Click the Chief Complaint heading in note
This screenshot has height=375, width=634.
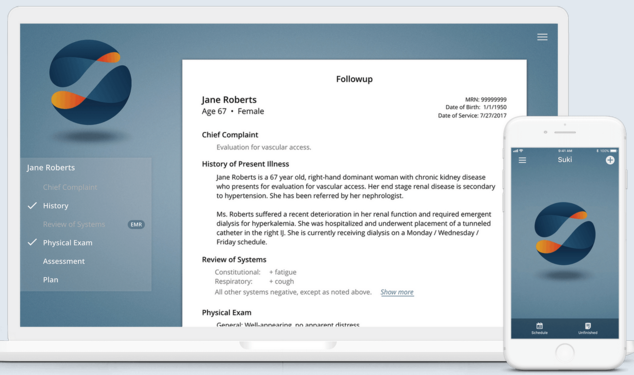click(230, 135)
